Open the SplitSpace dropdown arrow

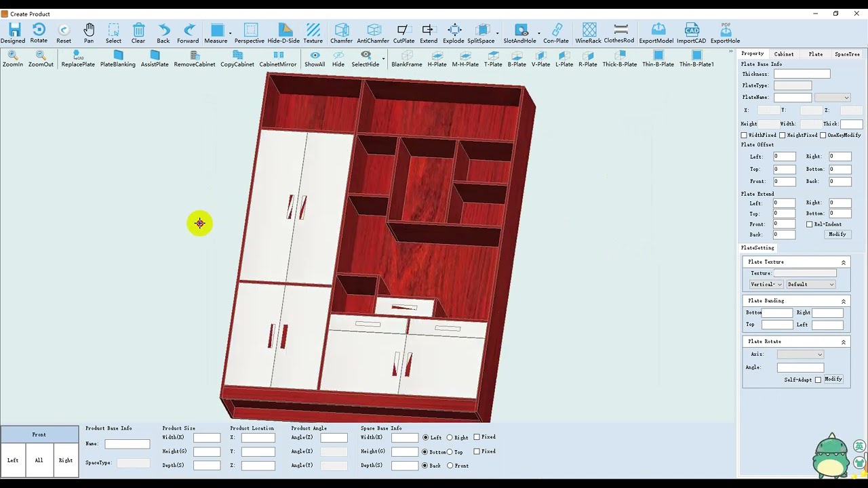tap(497, 33)
